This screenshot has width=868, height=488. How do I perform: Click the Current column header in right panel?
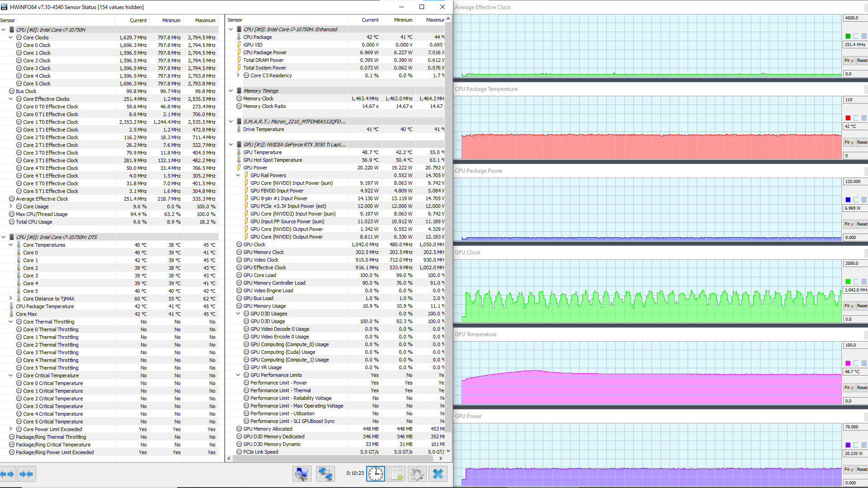tap(369, 20)
